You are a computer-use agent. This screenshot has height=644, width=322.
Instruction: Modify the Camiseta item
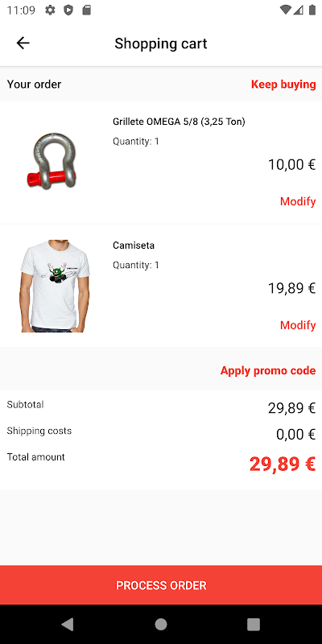tap(298, 325)
